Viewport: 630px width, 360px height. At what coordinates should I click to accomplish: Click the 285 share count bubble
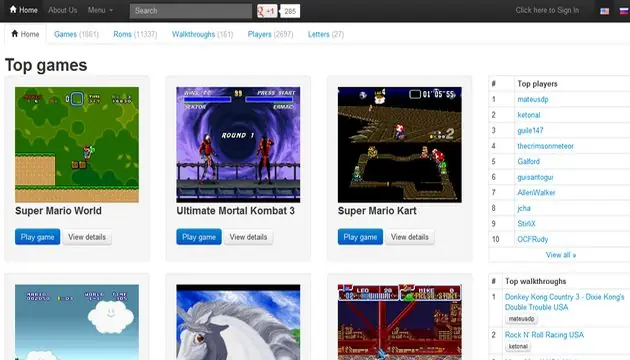point(290,11)
